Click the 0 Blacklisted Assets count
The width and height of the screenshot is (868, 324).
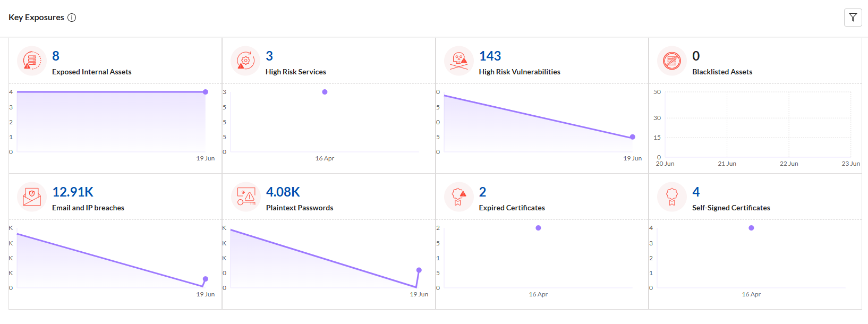(696, 56)
